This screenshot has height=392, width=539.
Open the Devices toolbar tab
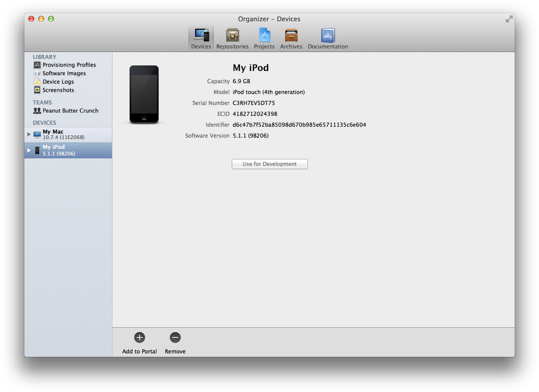201,39
